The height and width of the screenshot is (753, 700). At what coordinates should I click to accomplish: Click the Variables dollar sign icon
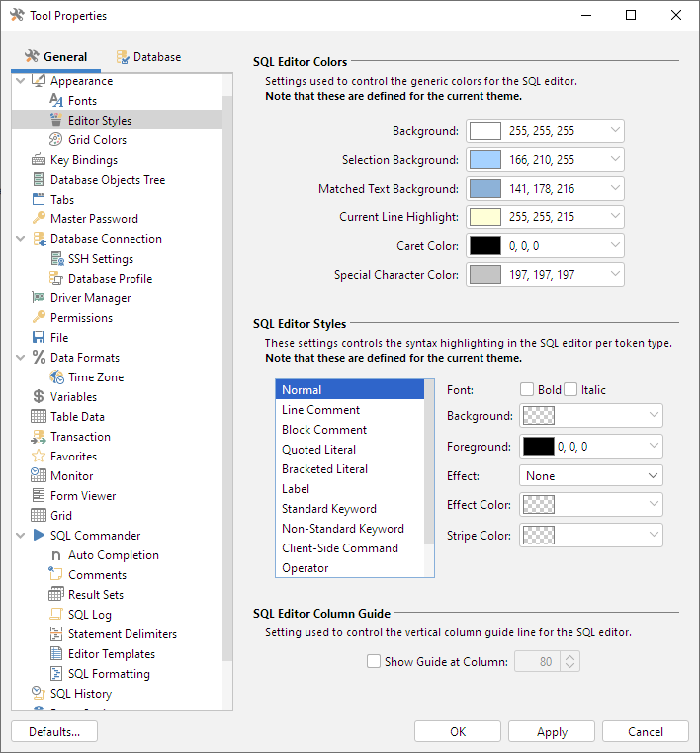[39, 397]
